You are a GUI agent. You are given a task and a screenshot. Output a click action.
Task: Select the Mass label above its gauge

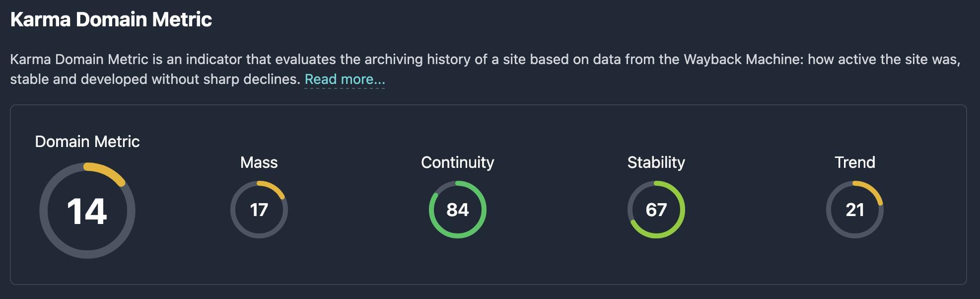[259, 162]
